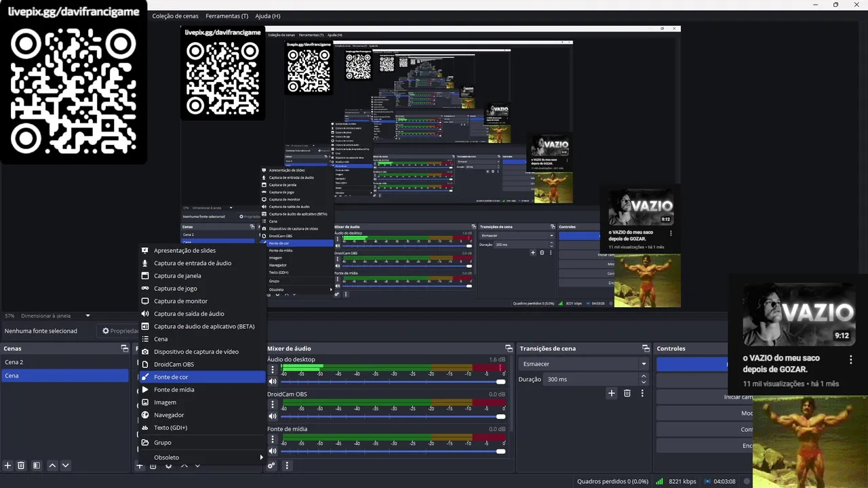The height and width of the screenshot is (488, 868).
Task: Increase the Duração value with up arrow
Action: click(644, 376)
